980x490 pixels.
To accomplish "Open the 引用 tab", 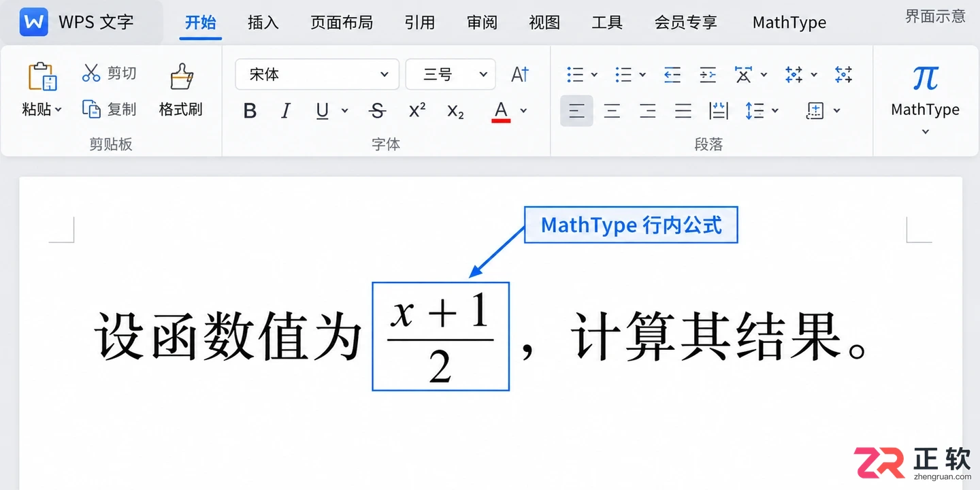I will [420, 22].
